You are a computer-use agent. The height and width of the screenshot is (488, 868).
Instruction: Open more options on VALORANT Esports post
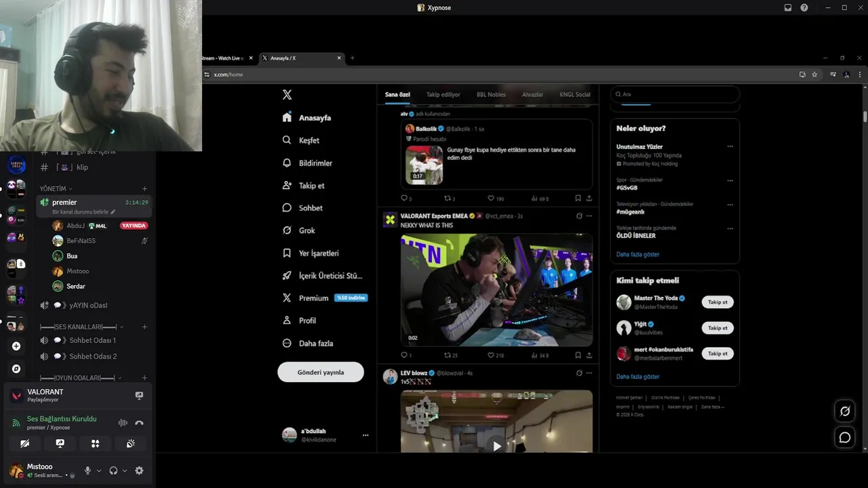coord(589,216)
